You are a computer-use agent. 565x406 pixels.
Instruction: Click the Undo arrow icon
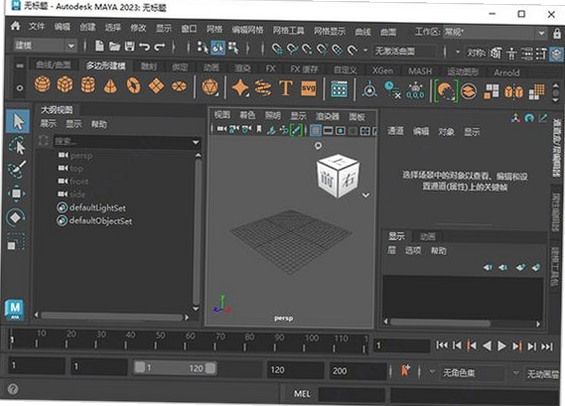144,46
